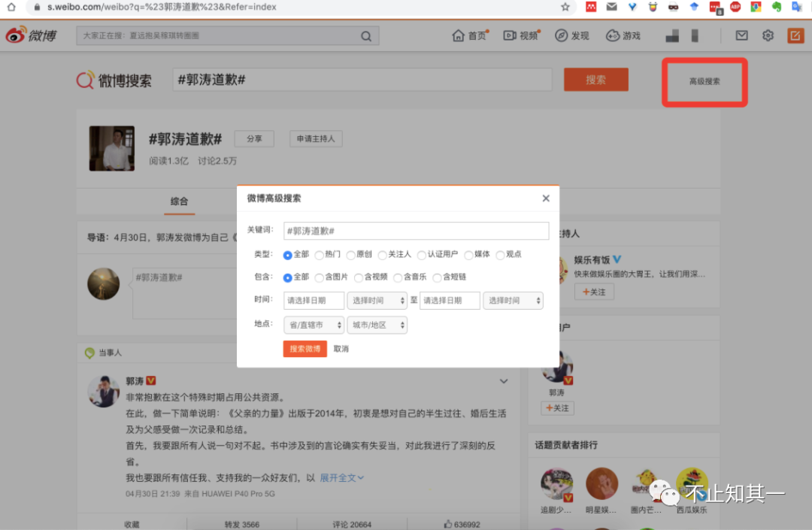This screenshot has height=530, width=812.
Task: Select 含图片 radio button
Action: tap(319, 278)
